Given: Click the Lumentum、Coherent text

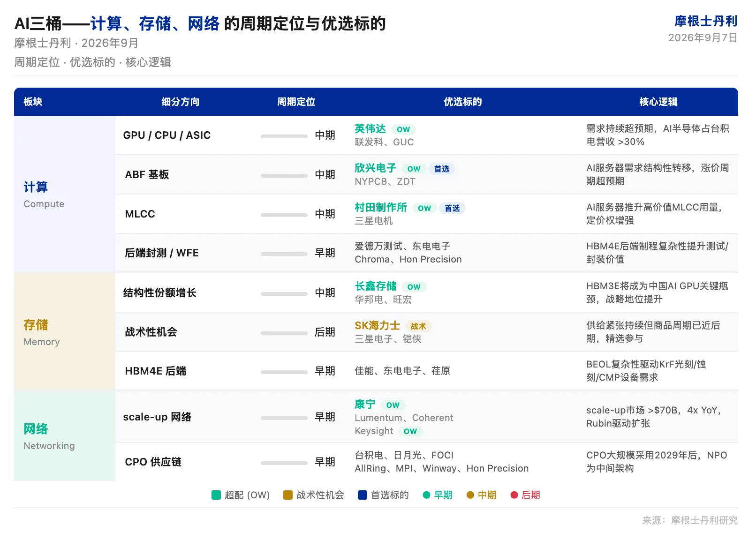Looking at the screenshot, I should tap(404, 418).
